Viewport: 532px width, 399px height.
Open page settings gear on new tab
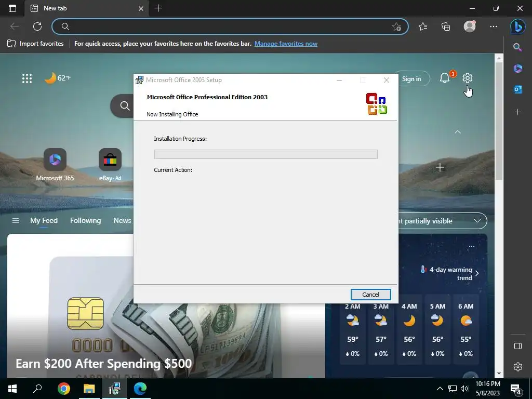pos(467,78)
